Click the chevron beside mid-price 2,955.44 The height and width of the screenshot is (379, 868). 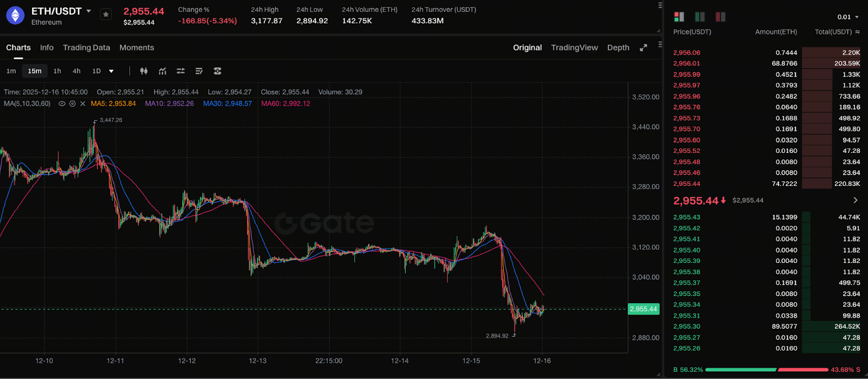tap(856, 200)
